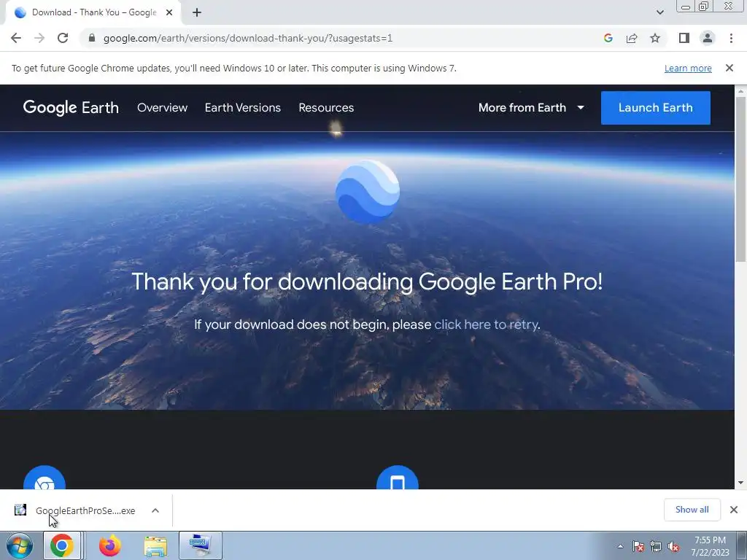Dismiss the Windows 7 update notice
The height and width of the screenshot is (560, 747).
pyautogui.click(x=729, y=68)
